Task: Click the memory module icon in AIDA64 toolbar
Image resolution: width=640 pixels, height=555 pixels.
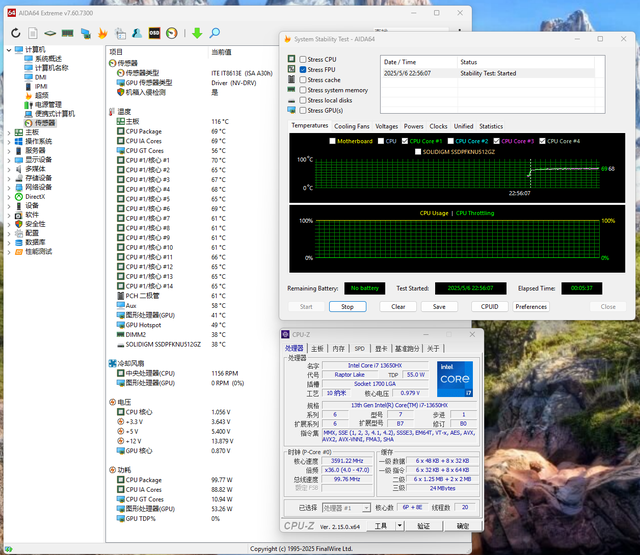Action: (x=67, y=33)
